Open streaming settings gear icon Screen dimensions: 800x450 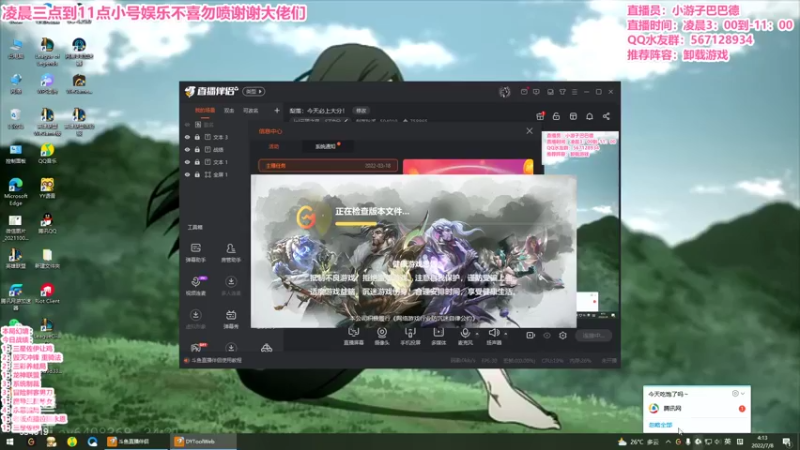point(563,335)
